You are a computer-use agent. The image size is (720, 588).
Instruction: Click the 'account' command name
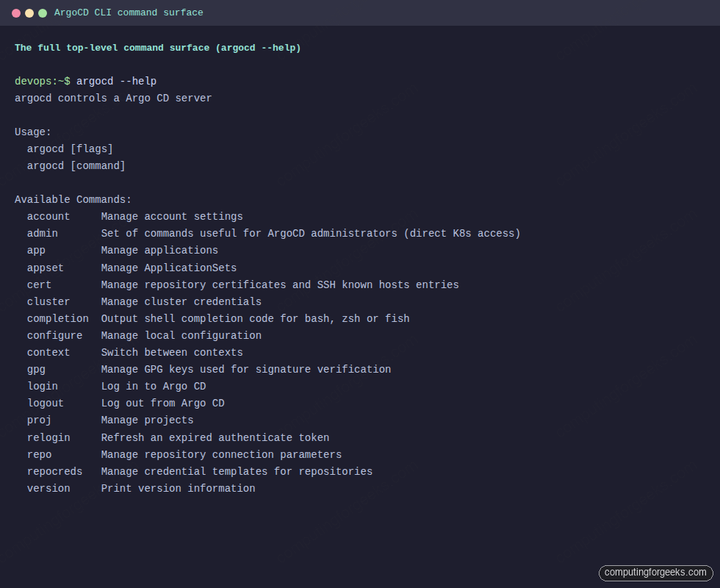tap(48, 217)
